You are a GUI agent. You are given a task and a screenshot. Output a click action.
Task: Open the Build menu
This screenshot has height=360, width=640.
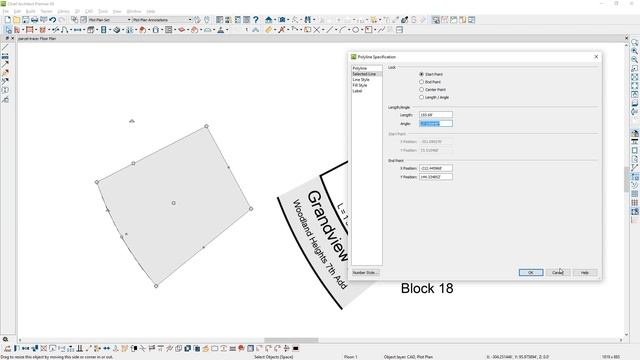point(31,11)
